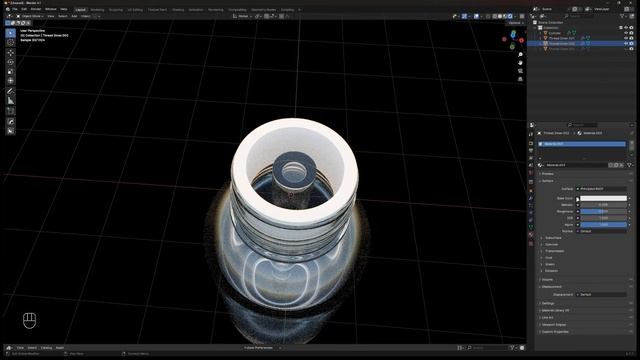This screenshot has height=360, width=640.
Task: Open the Render properties tab icon
Action: coord(531,144)
